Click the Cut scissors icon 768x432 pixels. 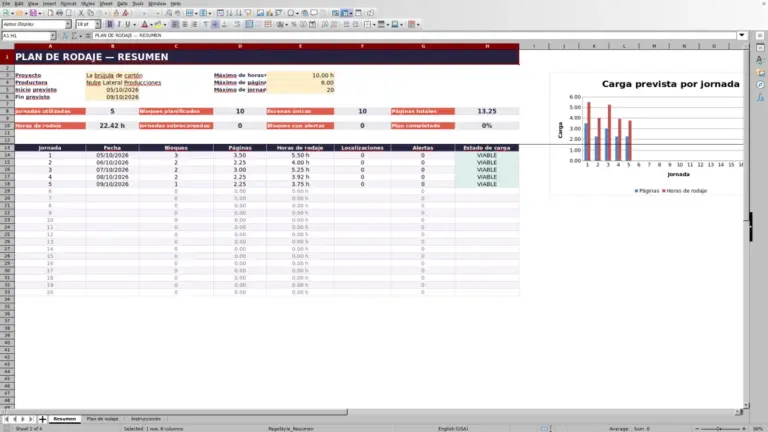point(81,13)
